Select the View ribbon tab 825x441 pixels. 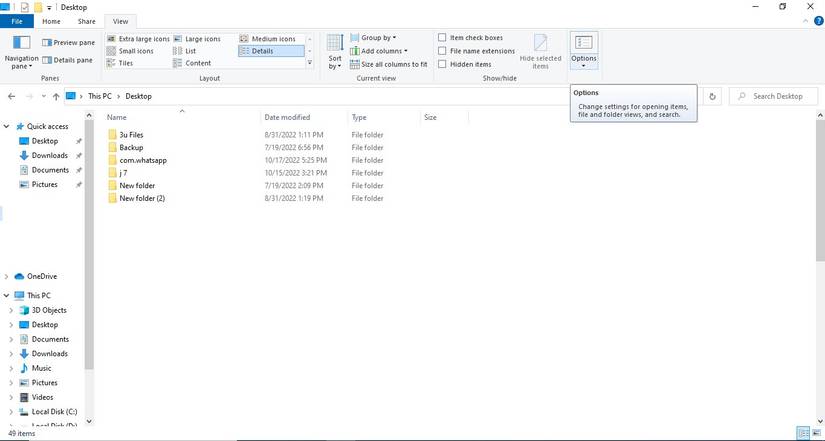[120, 21]
